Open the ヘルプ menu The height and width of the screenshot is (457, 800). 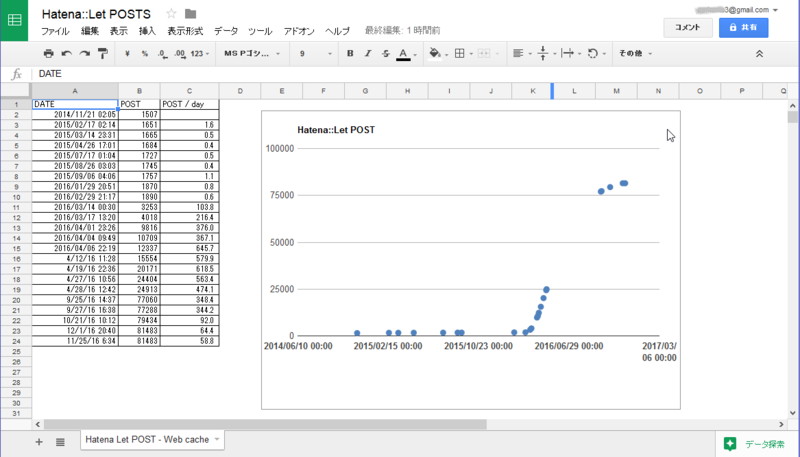click(x=337, y=31)
